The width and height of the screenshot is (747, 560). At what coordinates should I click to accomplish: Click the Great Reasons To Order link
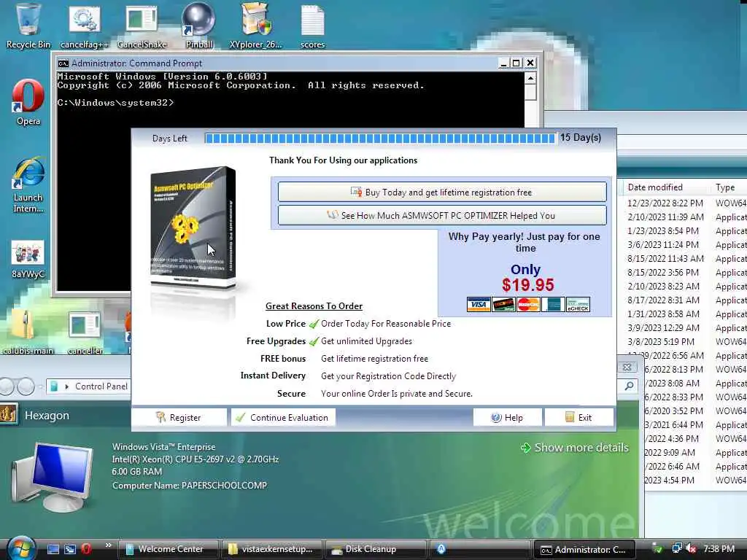314,306
